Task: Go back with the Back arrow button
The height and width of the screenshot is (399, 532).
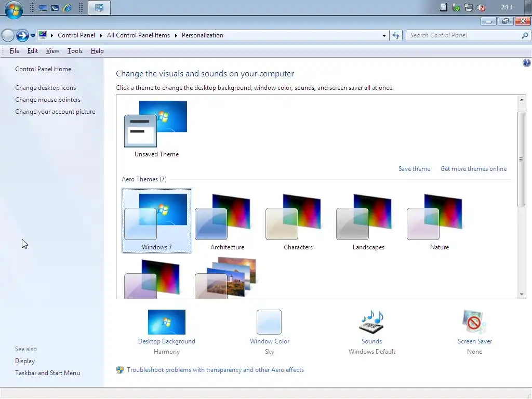Action: pos(8,35)
